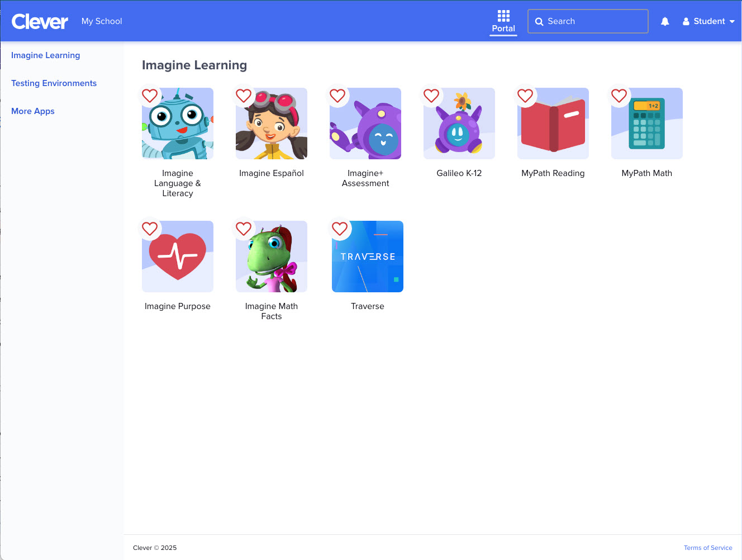Viewport: 742px width, 560px height.
Task: Start Galileo K-12
Action: pyautogui.click(x=459, y=123)
